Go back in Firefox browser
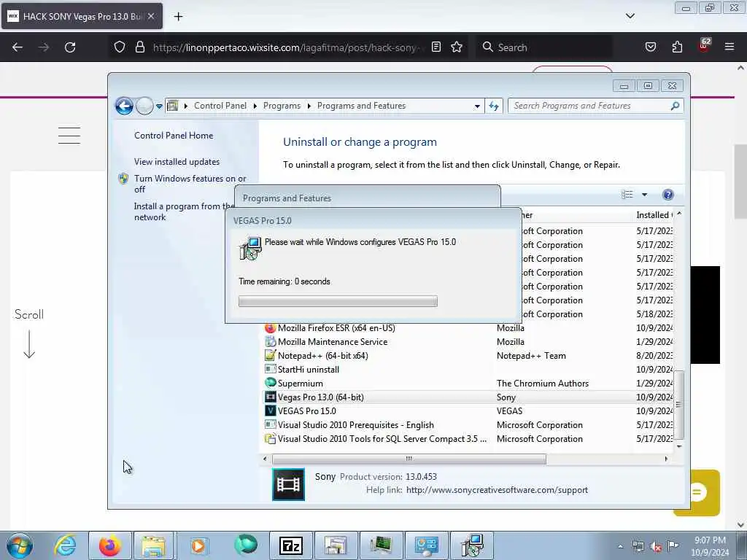Screen dimensions: 747x560 tap(18, 47)
